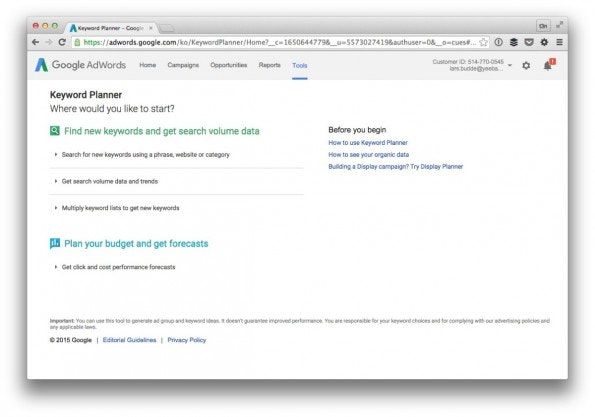Click the Keyword Planner page title
Screen dimensions: 595x417
click(86, 95)
